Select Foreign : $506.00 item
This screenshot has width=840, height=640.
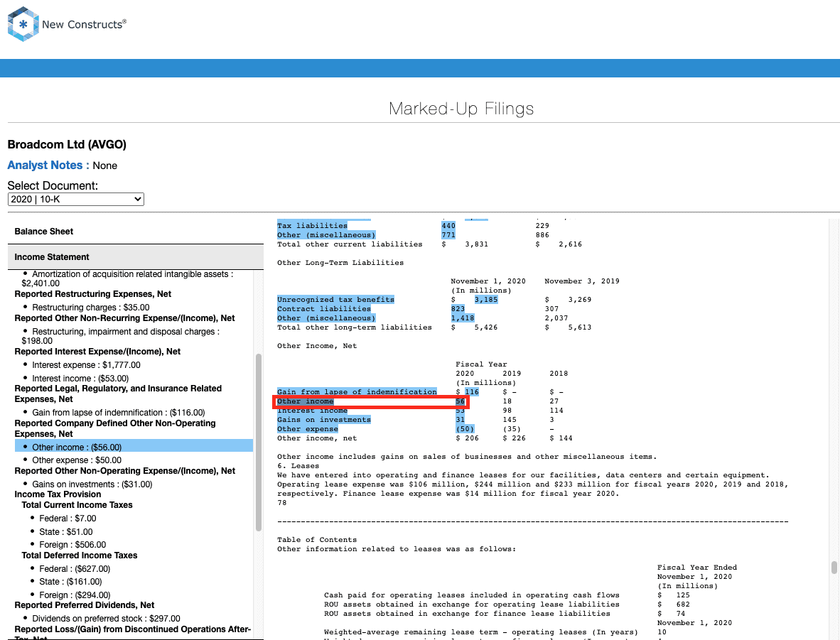click(x=72, y=545)
